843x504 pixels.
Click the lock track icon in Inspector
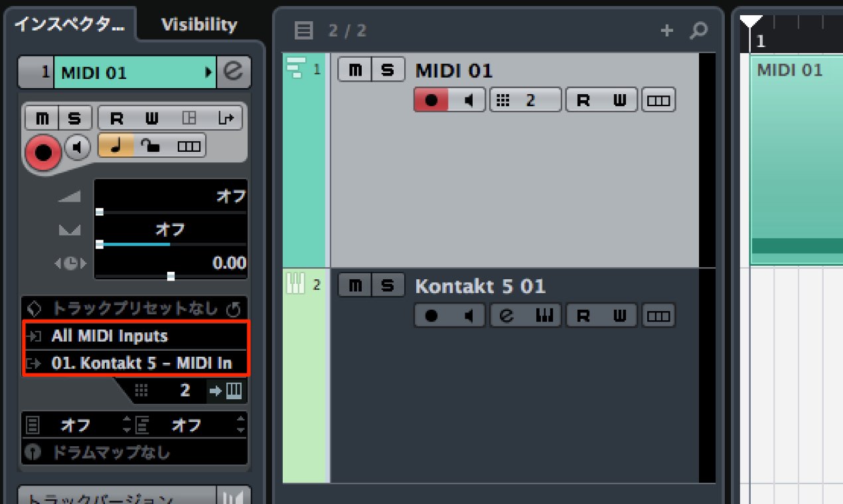[x=152, y=146]
